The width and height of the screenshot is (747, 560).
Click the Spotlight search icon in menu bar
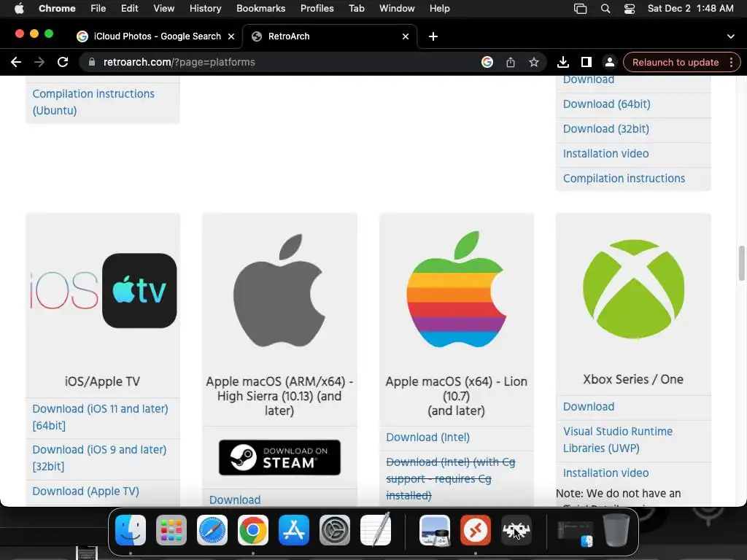click(x=605, y=9)
